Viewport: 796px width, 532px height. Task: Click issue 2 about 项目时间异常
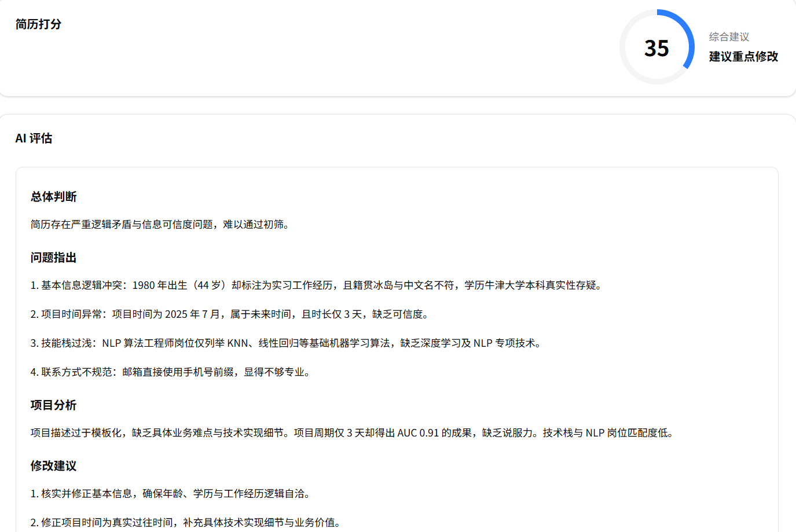coord(231,314)
